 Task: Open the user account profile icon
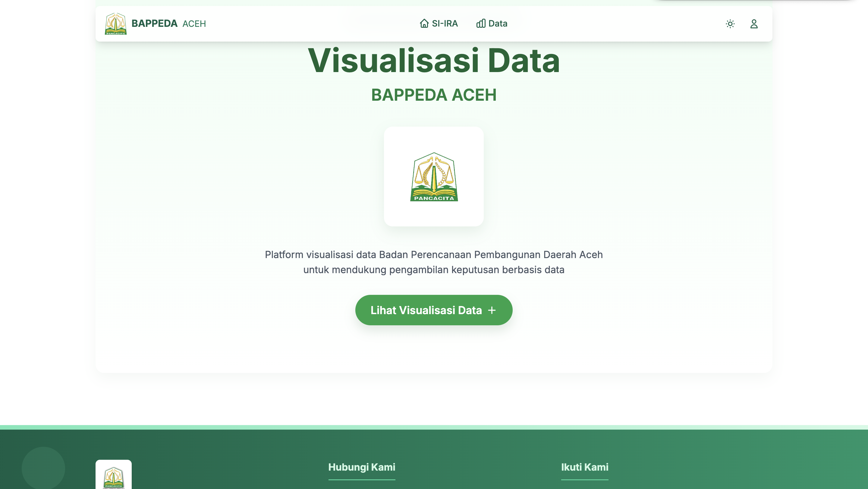(754, 24)
